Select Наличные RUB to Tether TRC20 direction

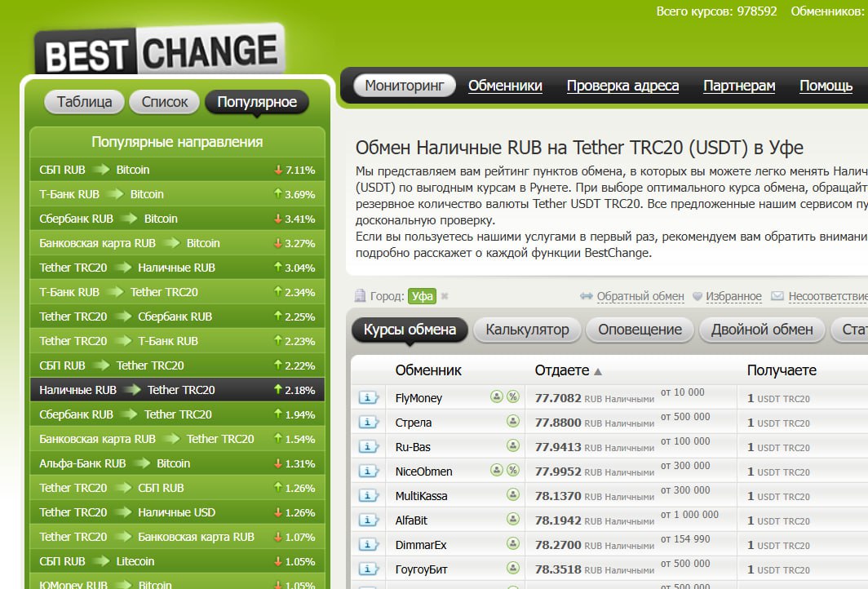(x=177, y=390)
